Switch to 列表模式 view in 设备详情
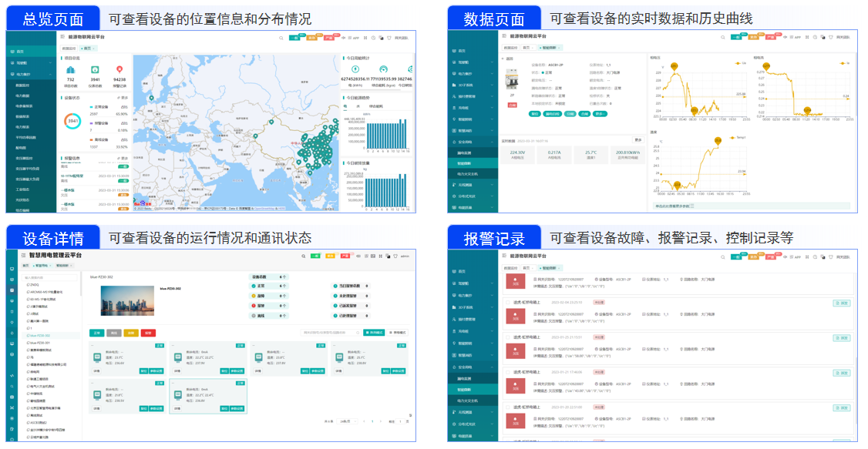The image size is (868, 449). click(x=374, y=333)
